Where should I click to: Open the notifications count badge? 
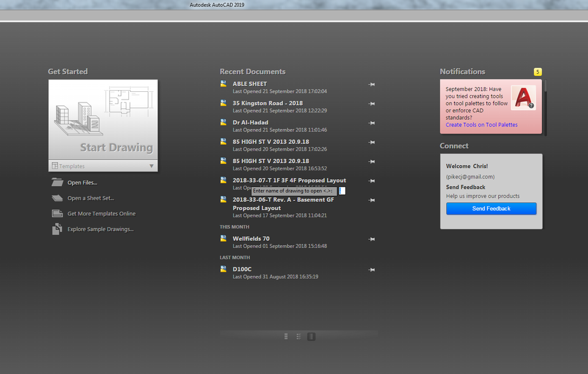point(537,72)
